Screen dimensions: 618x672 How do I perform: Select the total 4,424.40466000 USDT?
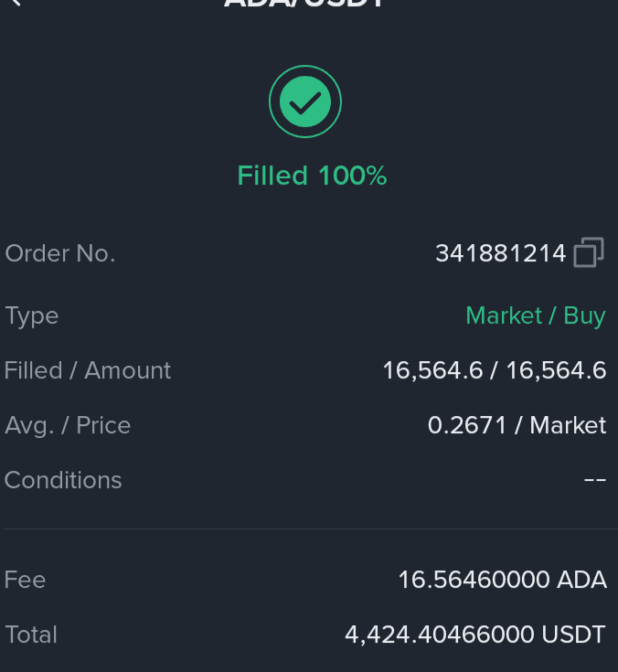coord(475,635)
